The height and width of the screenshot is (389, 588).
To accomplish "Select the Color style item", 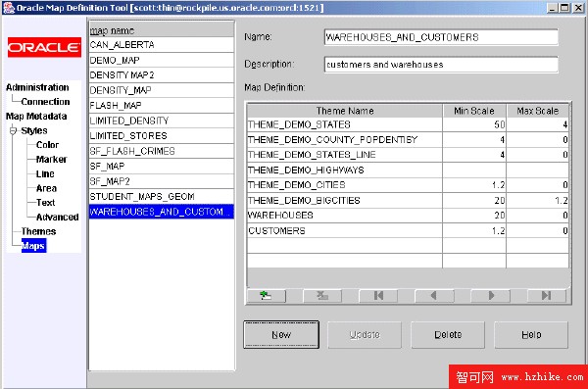I will click(47, 145).
